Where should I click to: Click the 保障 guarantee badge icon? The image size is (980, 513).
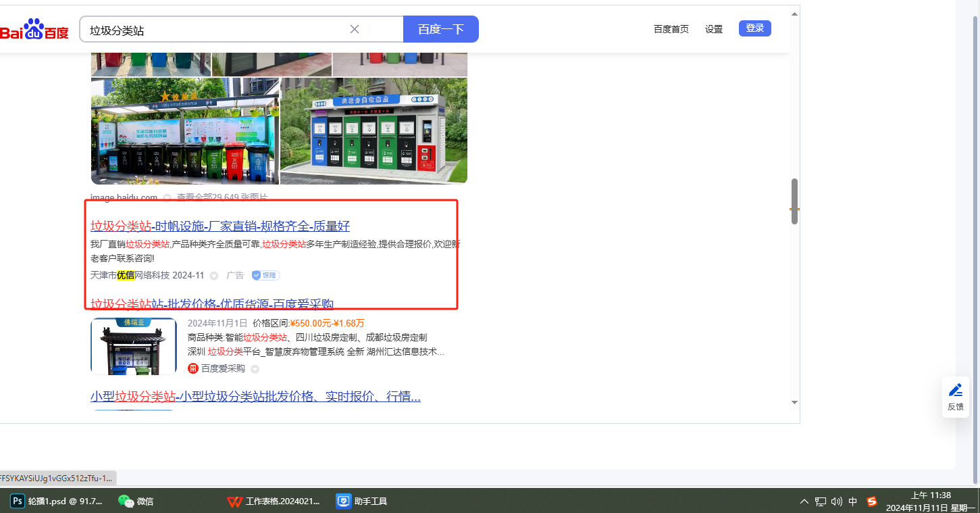click(x=265, y=275)
